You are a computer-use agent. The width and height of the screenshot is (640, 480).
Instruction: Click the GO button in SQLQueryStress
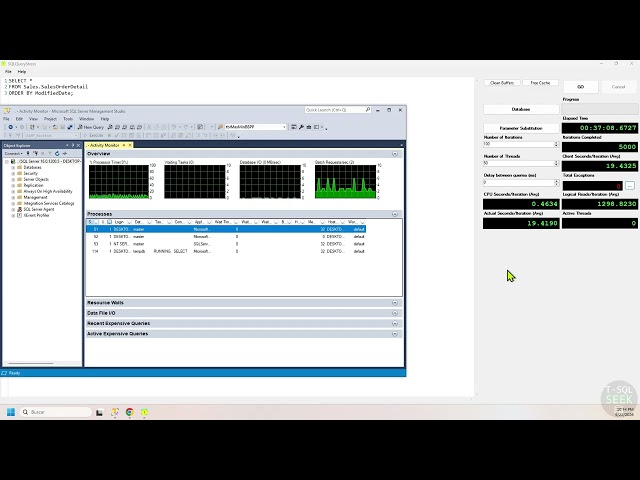click(581, 87)
